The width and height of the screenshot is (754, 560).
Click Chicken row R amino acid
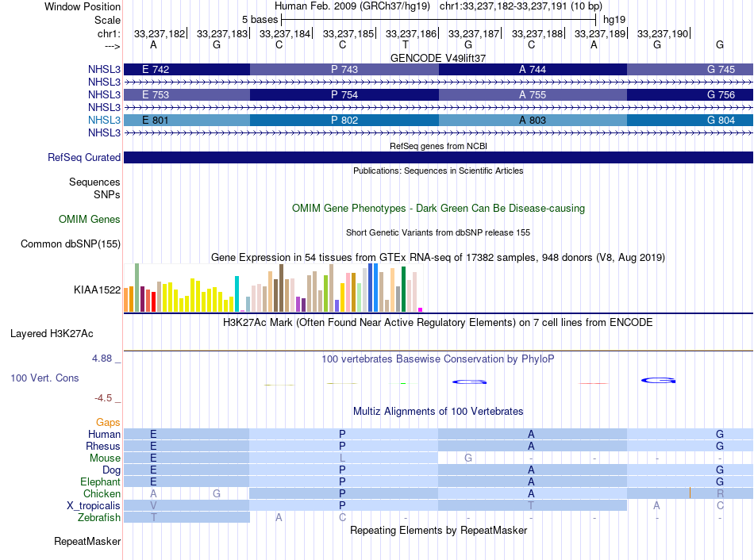click(x=720, y=493)
